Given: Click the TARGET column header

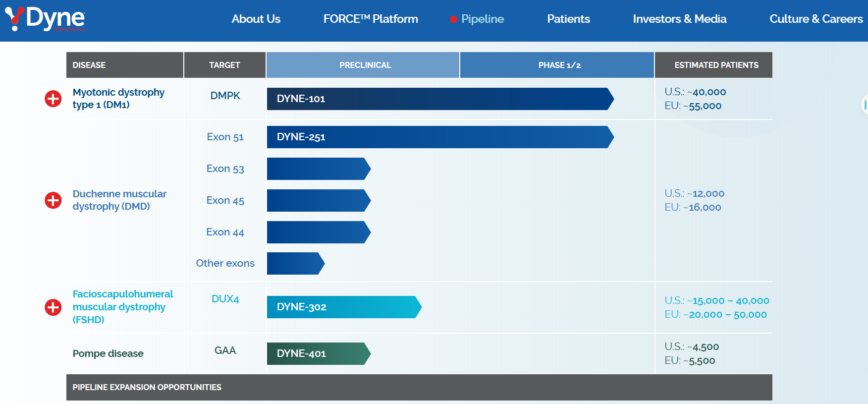Looking at the screenshot, I should pos(224,65).
